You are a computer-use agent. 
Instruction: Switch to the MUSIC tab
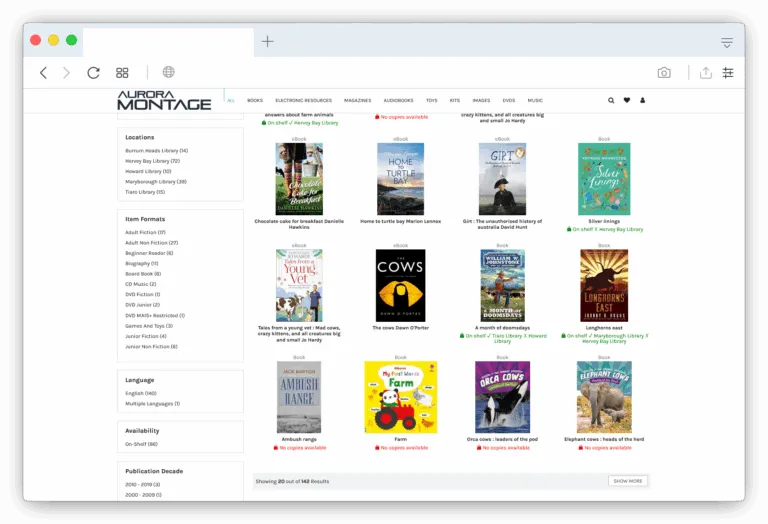click(535, 100)
